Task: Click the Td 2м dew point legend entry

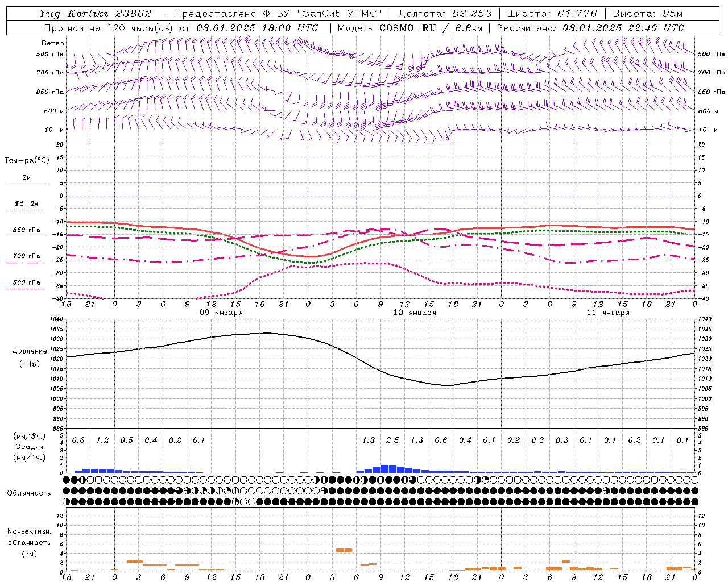Action: 26,203
